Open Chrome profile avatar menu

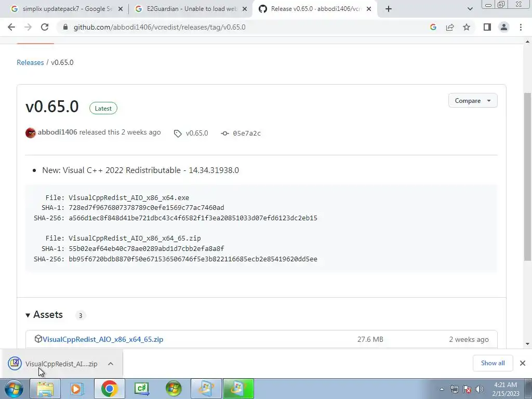(504, 27)
